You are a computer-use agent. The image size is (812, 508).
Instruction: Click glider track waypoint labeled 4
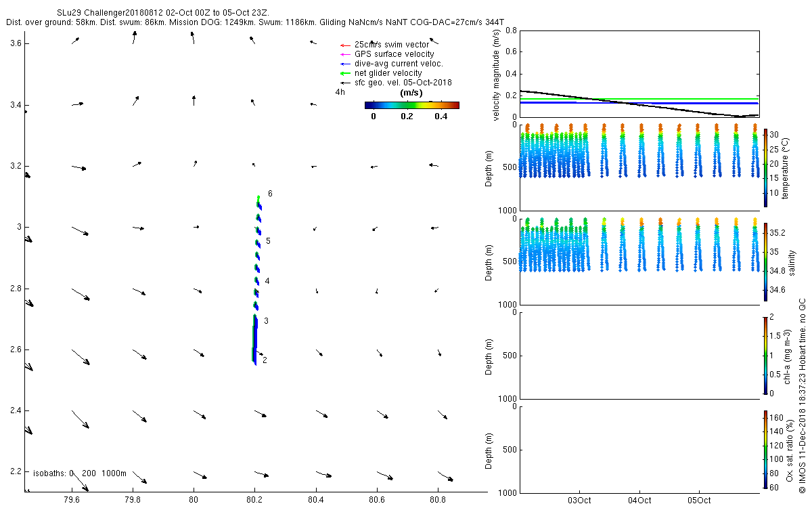[x=267, y=281]
